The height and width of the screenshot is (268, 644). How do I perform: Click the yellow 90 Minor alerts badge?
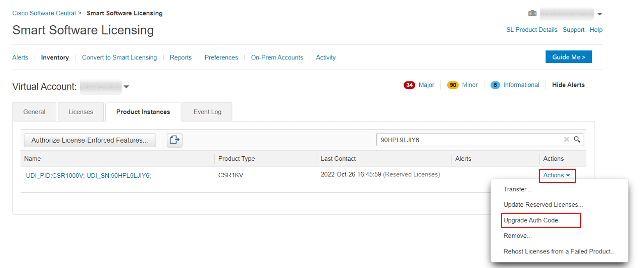[x=452, y=85]
